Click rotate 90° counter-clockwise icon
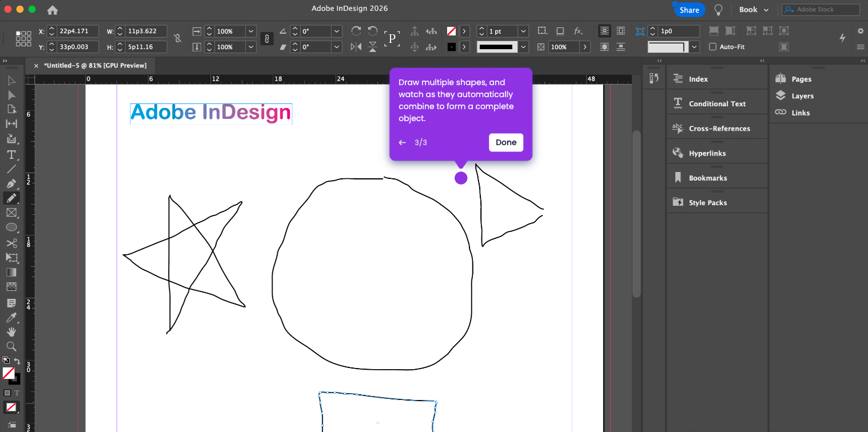Image resolution: width=868 pixels, height=432 pixels. coord(373,31)
